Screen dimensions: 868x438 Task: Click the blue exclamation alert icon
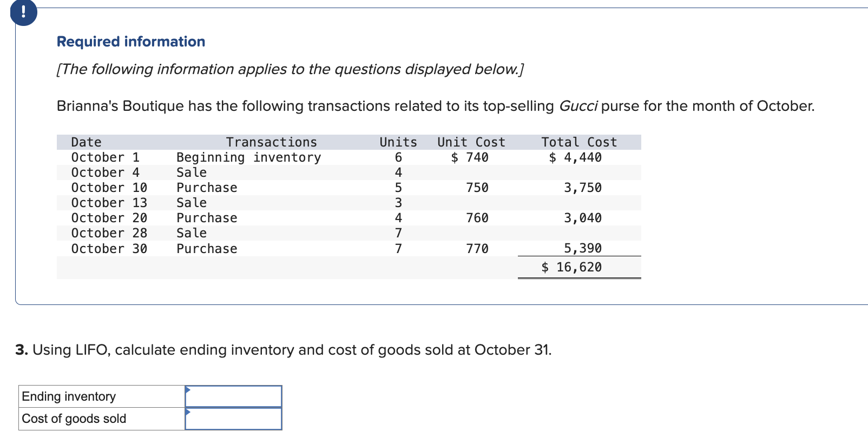click(x=23, y=12)
